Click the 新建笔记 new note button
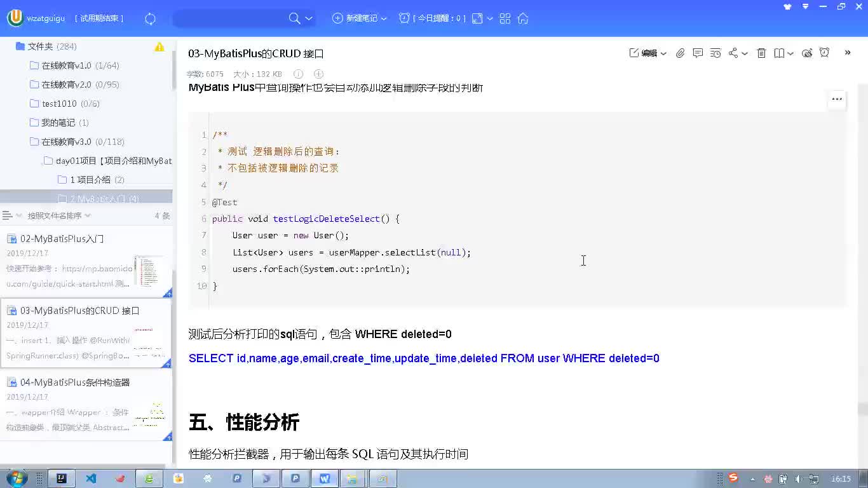The height and width of the screenshot is (488, 868). click(x=355, y=18)
